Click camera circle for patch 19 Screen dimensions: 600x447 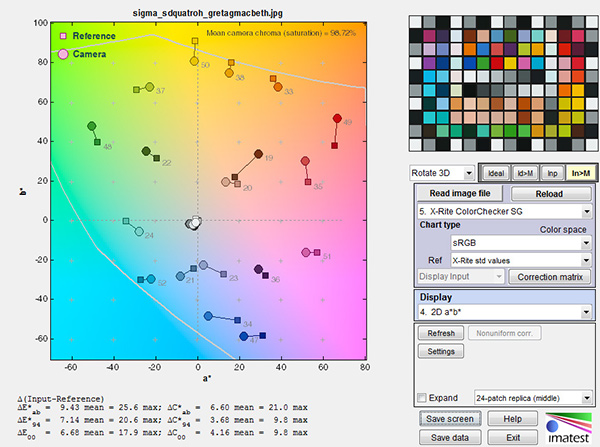coord(259,154)
